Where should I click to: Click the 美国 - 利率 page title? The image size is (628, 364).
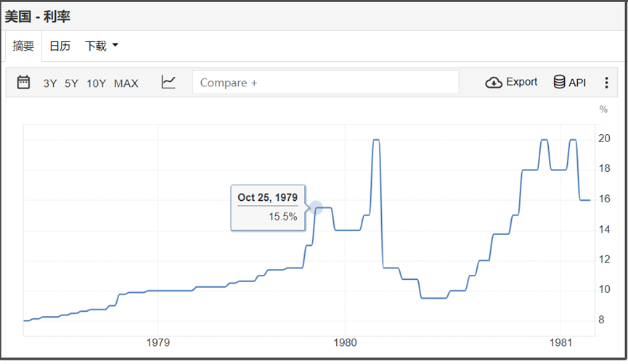point(38,16)
